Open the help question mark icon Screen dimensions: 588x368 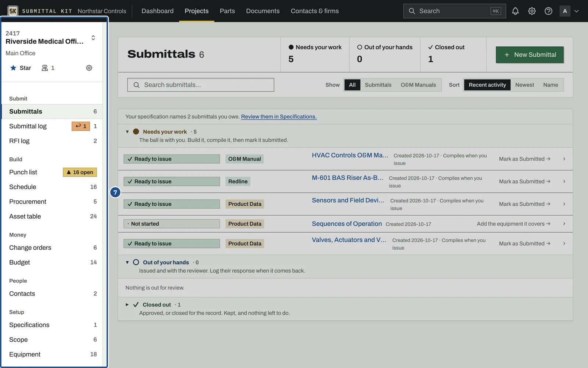pos(548,11)
